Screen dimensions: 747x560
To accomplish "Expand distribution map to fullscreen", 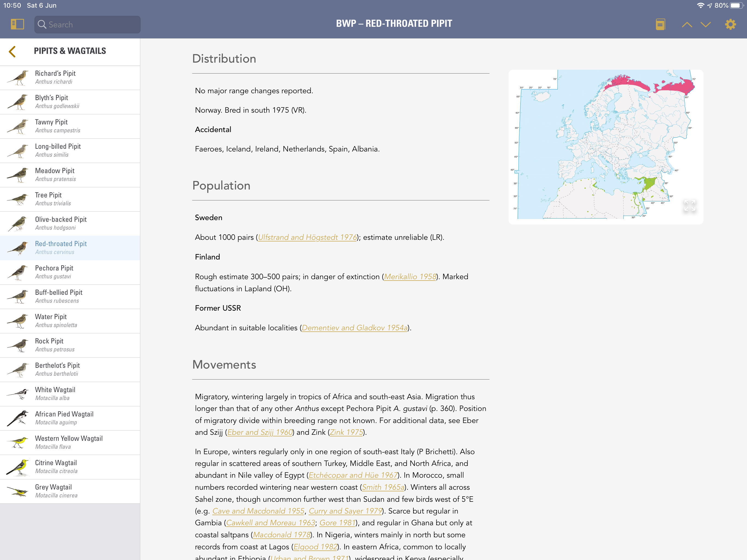I will click(690, 205).
